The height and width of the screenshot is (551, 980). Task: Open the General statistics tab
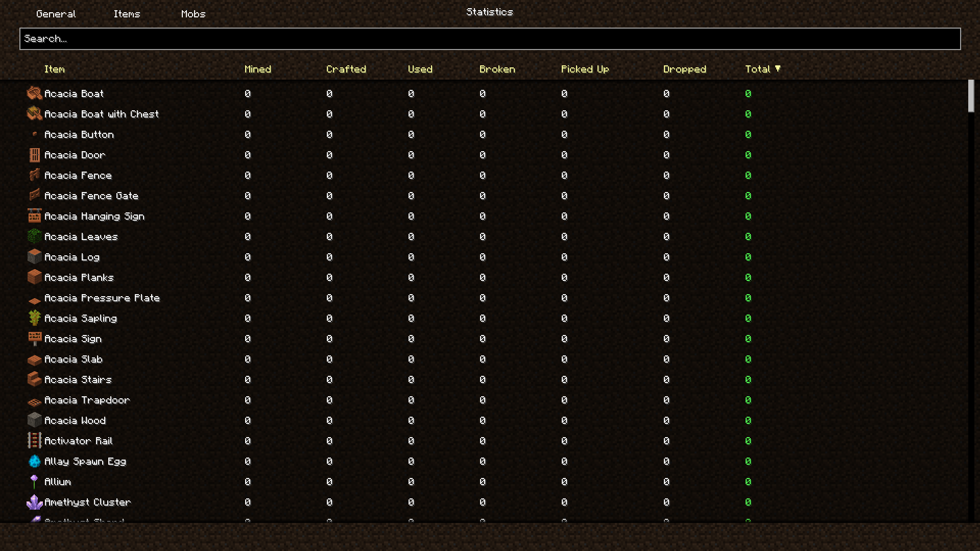(56, 14)
